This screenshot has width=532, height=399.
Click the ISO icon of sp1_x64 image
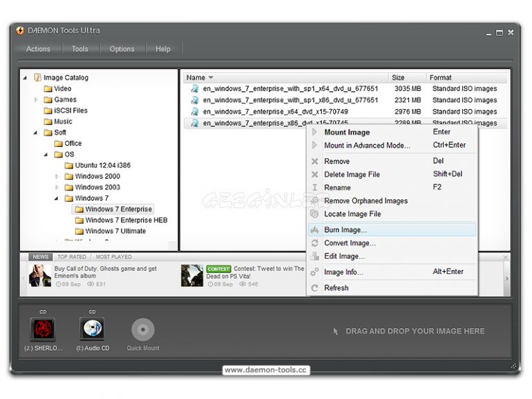195,89
